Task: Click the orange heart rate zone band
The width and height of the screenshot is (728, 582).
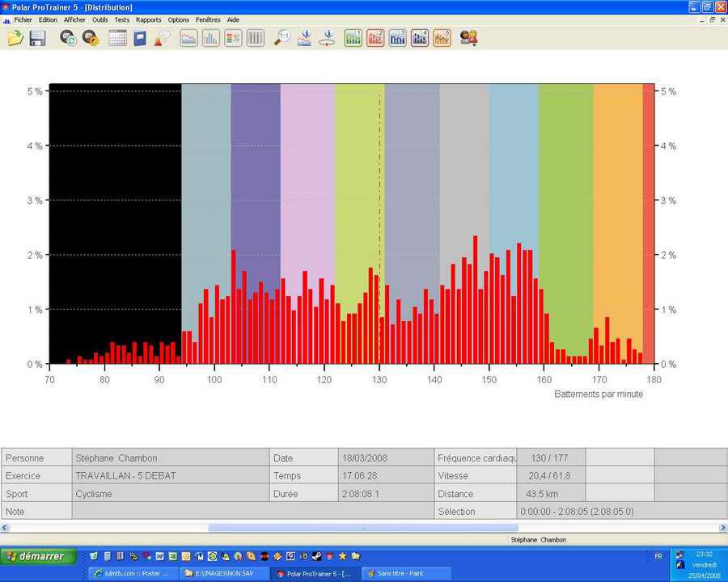Action: [x=617, y=202]
